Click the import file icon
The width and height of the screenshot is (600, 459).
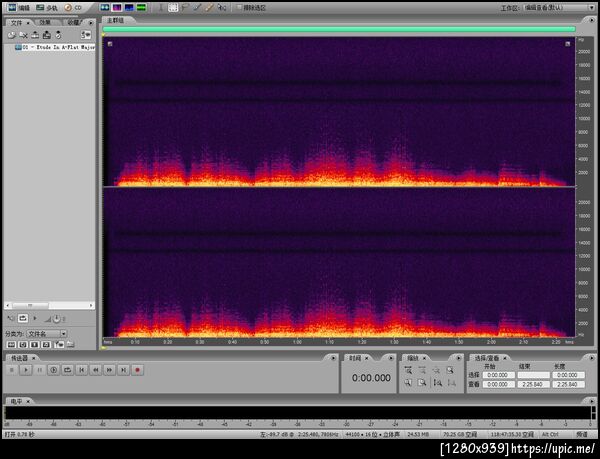[x=12, y=35]
